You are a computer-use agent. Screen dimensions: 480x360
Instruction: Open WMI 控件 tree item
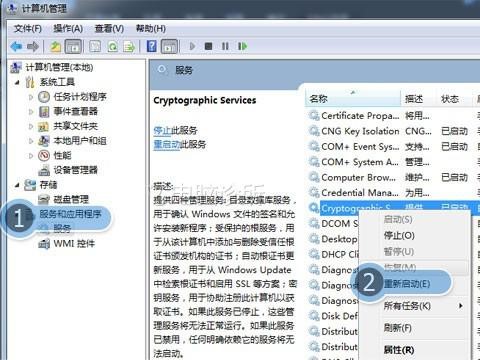pyautogui.click(x=74, y=244)
